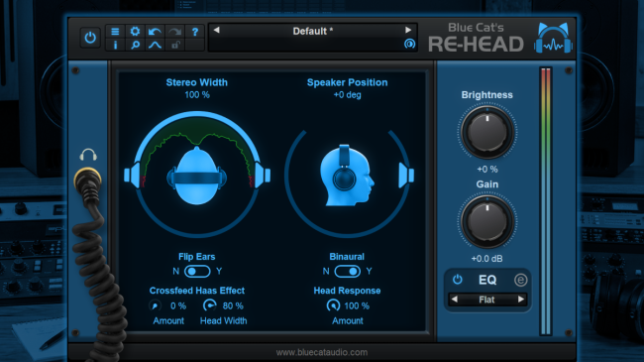Toggle the EQ power button
The height and width of the screenshot is (362, 644).
coord(457,280)
